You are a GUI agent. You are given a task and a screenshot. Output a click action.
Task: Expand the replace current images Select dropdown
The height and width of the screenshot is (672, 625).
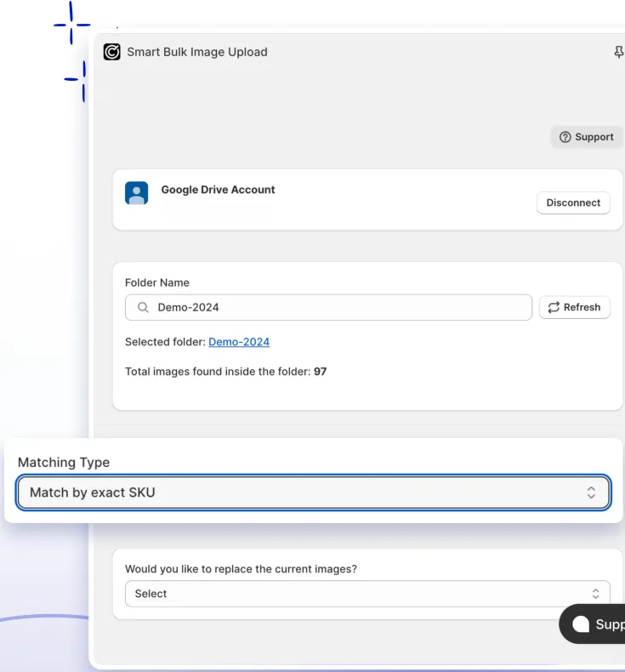[x=367, y=594]
